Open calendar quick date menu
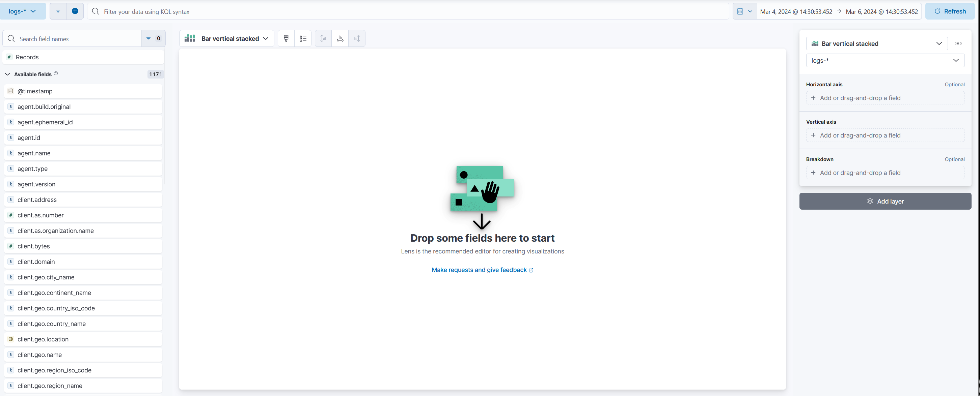The width and height of the screenshot is (980, 396). click(744, 11)
